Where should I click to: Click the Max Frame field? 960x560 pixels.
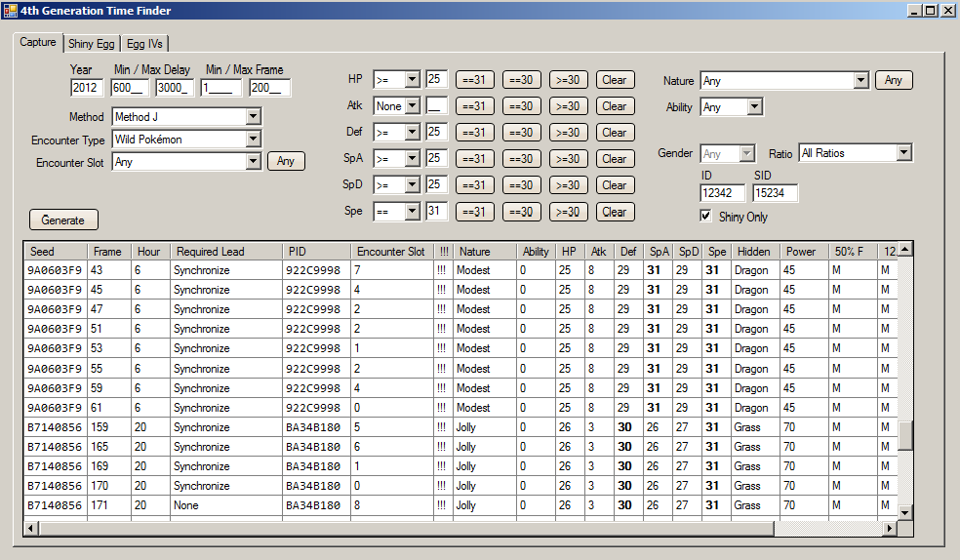(269, 88)
